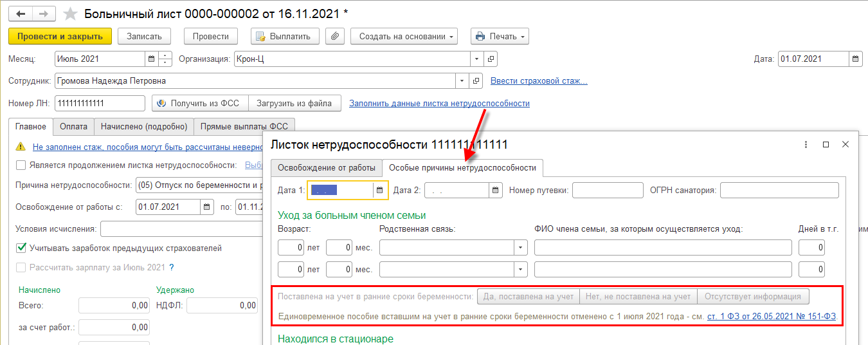Step the Месяц value with spinner arrows
Screen dimensions: 868x345
click(165, 59)
